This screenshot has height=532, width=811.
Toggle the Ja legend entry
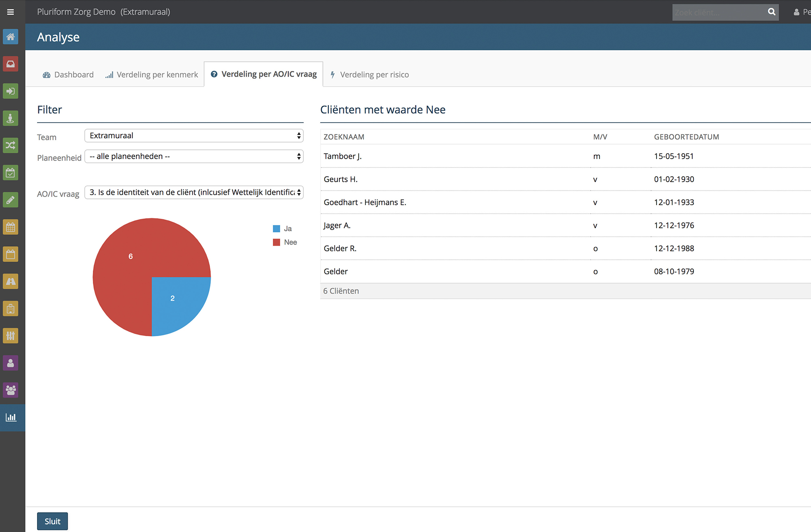pos(283,229)
